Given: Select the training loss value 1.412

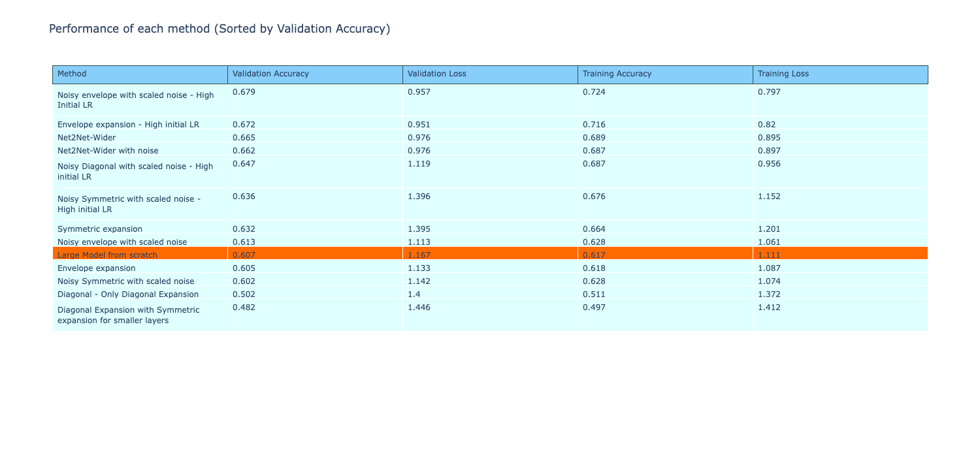Looking at the screenshot, I should (x=769, y=308).
